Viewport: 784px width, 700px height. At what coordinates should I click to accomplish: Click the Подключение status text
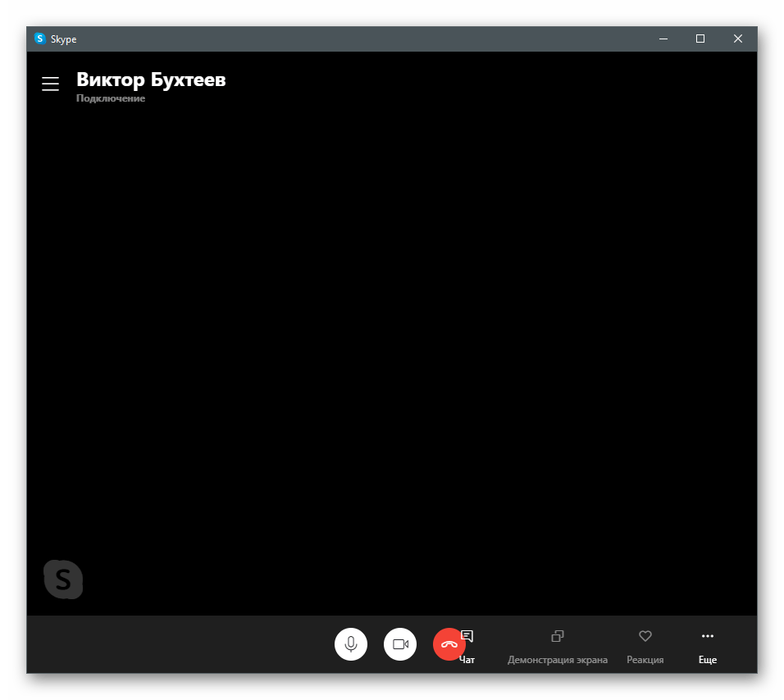(x=111, y=98)
